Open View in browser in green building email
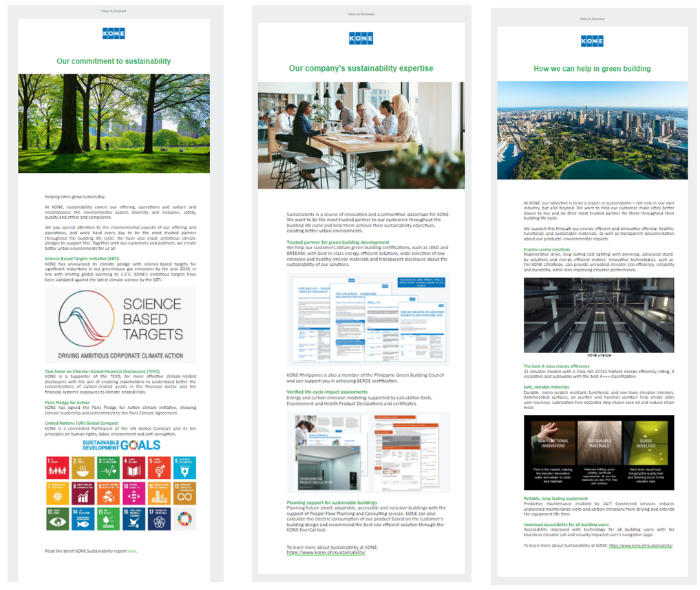Screen dimensions: 700x590 tap(592, 19)
